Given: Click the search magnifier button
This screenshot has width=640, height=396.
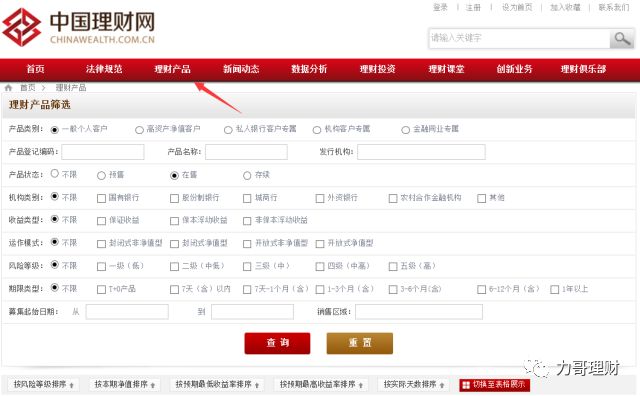Looking at the screenshot, I should click(622, 39).
